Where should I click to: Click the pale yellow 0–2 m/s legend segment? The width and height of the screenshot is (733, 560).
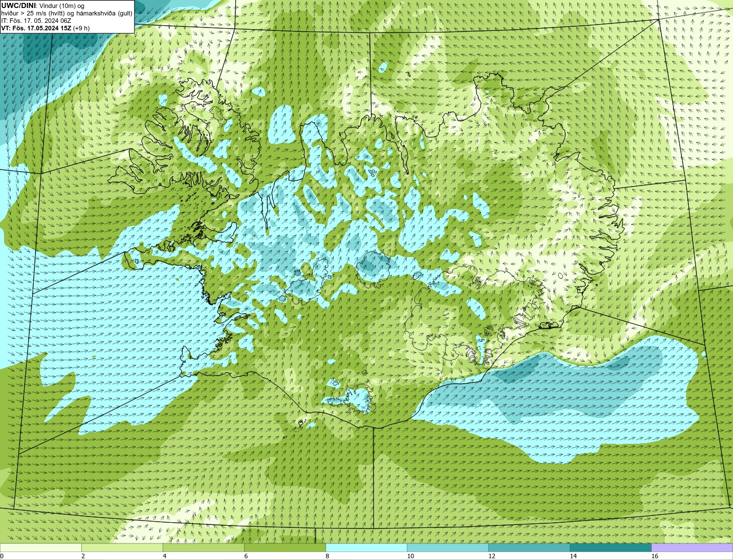(41, 547)
